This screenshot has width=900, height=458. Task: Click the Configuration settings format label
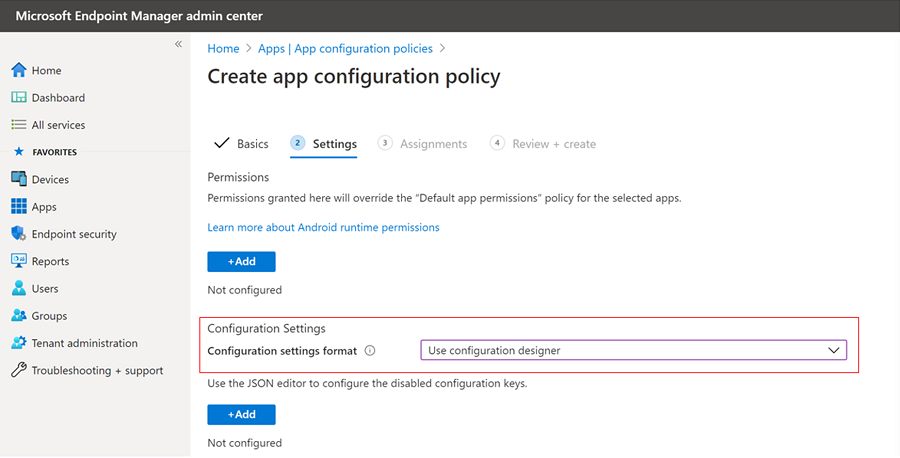(x=282, y=351)
